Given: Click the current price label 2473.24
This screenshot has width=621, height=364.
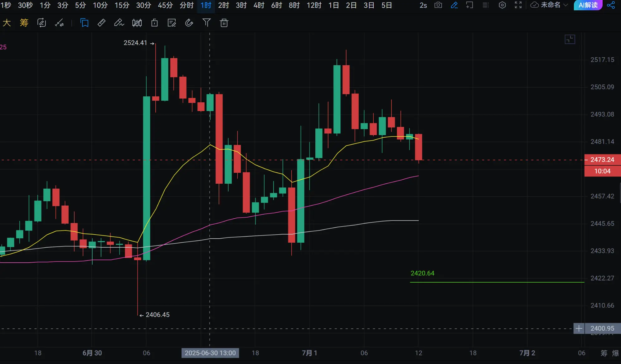Looking at the screenshot, I should 602,160.
